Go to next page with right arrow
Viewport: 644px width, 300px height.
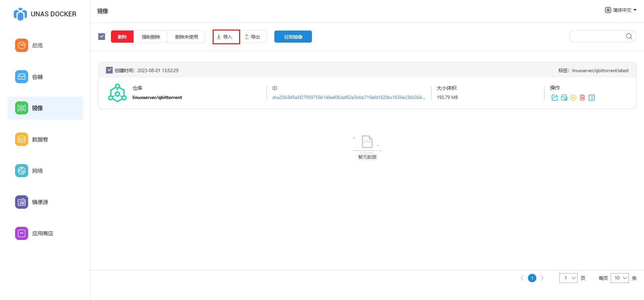point(542,278)
